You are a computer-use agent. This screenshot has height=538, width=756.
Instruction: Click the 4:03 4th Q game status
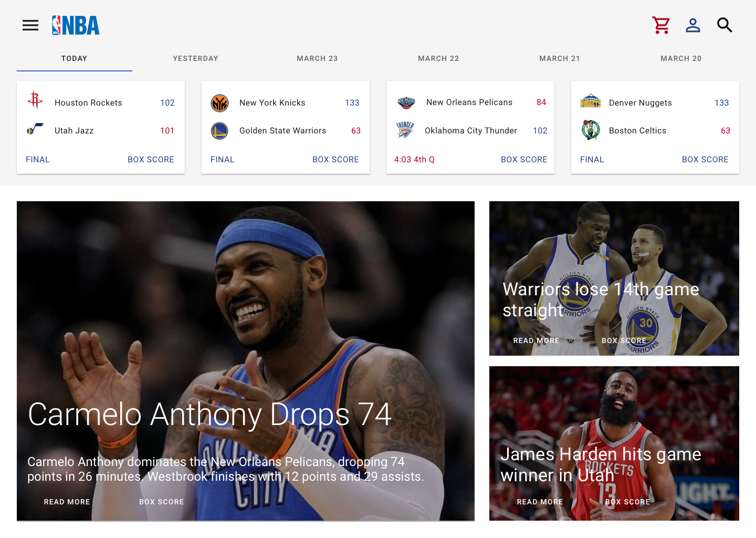pyautogui.click(x=414, y=160)
